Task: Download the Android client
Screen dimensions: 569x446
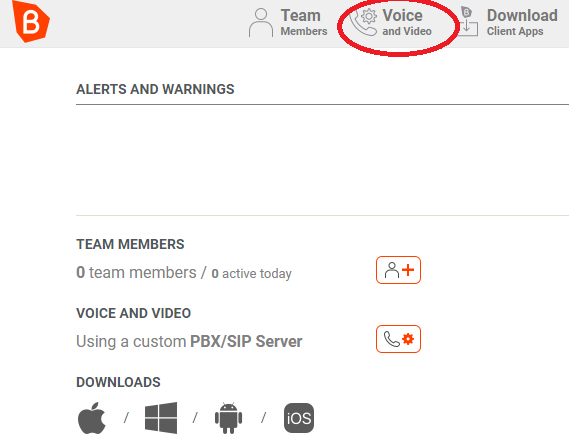Action: [x=229, y=418]
